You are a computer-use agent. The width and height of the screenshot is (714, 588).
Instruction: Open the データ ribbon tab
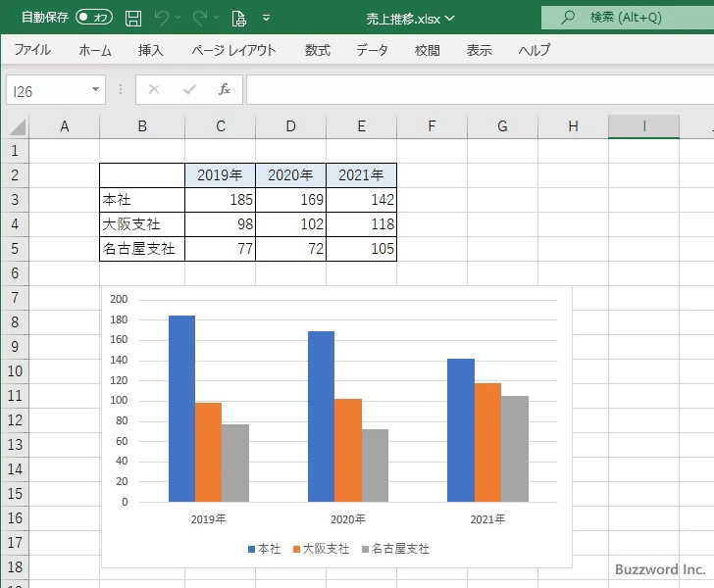(372, 50)
